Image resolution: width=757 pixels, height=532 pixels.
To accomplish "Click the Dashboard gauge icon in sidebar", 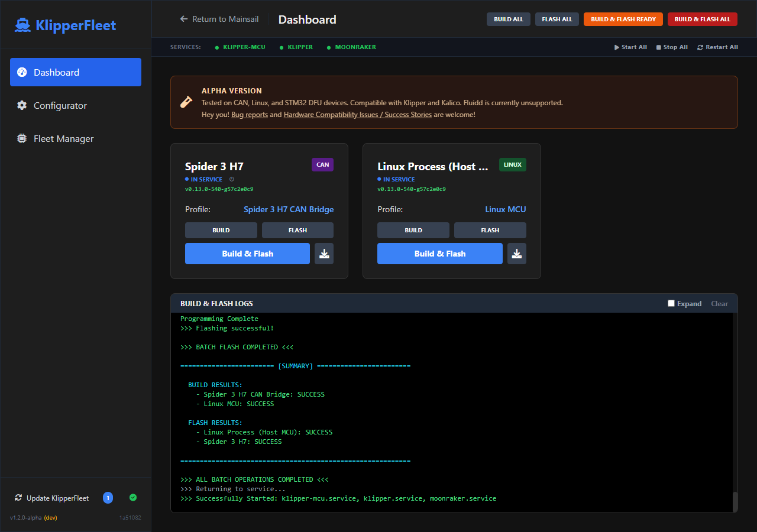I will tap(22, 72).
